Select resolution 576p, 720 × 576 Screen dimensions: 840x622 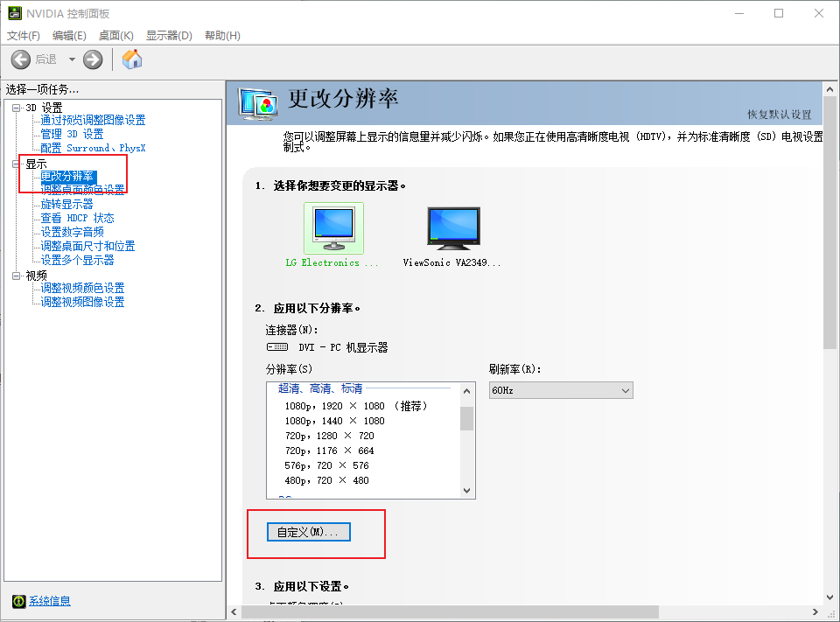[x=326, y=465]
